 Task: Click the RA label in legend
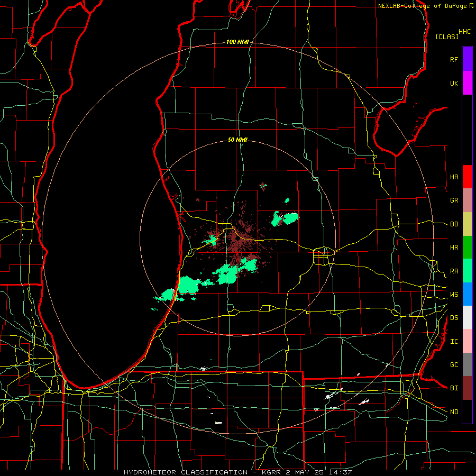click(454, 271)
